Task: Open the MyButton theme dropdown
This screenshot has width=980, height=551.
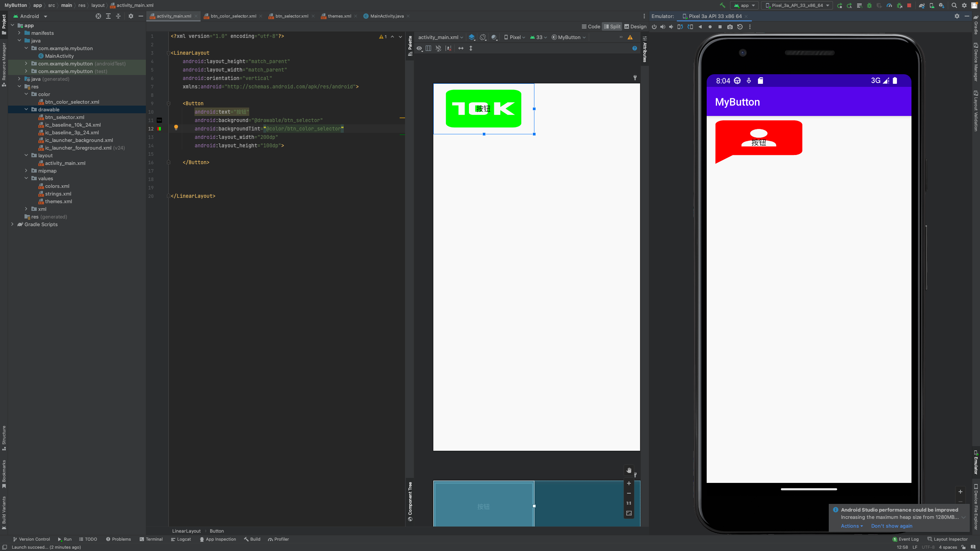Action: (568, 37)
